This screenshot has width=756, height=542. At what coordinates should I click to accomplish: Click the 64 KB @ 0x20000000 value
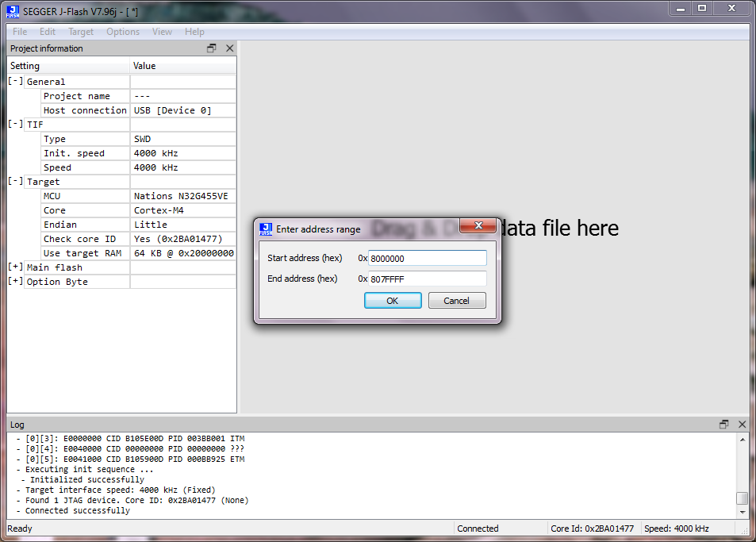tap(184, 253)
